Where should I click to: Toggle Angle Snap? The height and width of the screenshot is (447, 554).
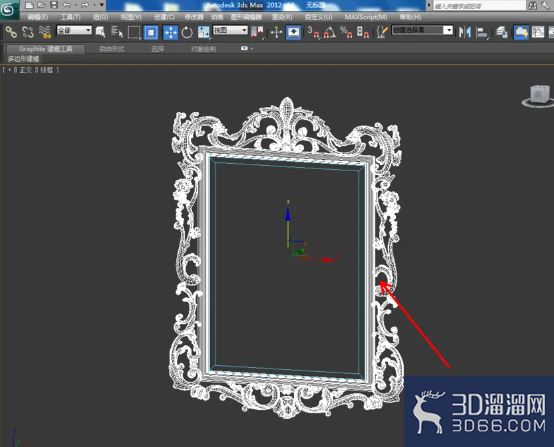[x=330, y=32]
